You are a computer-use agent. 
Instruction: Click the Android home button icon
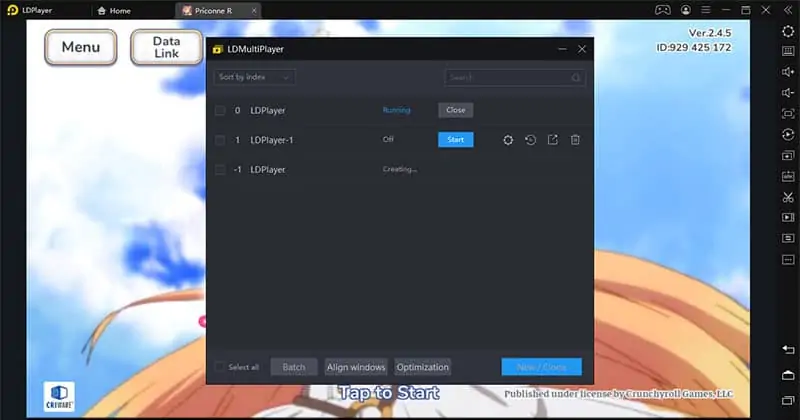pyautogui.click(x=788, y=375)
